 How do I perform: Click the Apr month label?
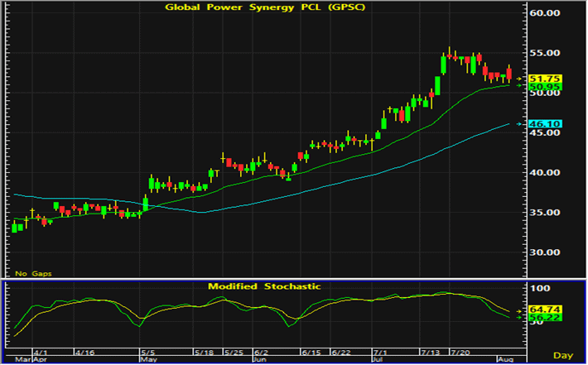[40, 360]
